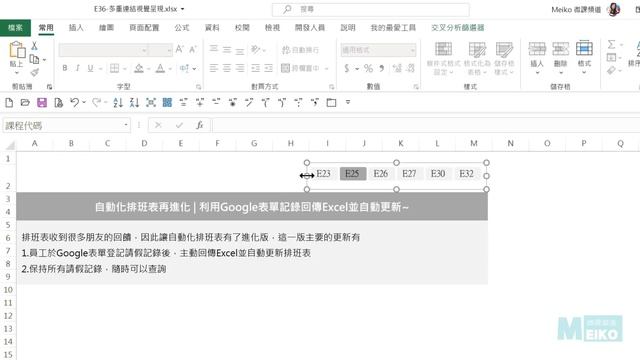Expand the quick access toolbar customize arrow
This screenshot has width=640, height=360.
point(348,102)
